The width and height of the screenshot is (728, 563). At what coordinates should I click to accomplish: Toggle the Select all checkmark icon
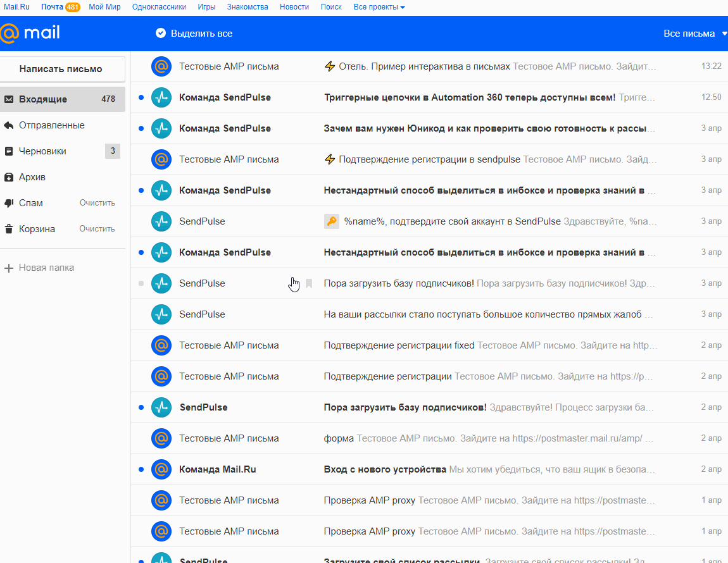(x=161, y=33)
